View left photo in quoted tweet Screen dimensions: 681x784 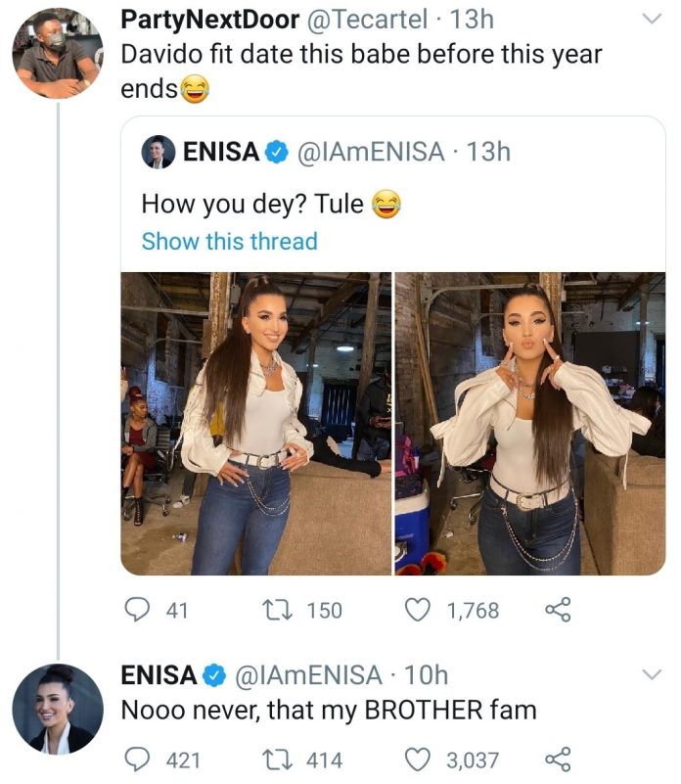(255, 423)
